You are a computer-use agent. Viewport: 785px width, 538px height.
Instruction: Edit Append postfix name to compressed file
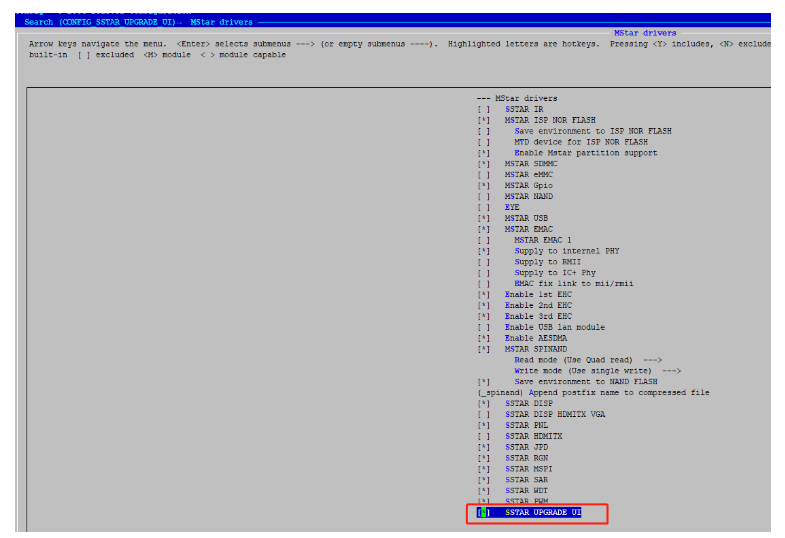pyautogui.click(x=593, y=393)
